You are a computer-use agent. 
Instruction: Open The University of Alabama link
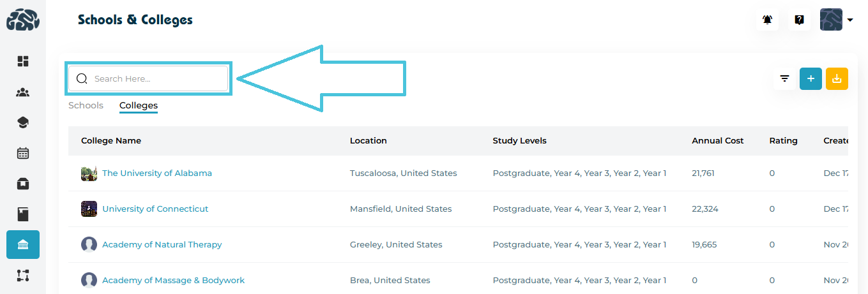157,173
